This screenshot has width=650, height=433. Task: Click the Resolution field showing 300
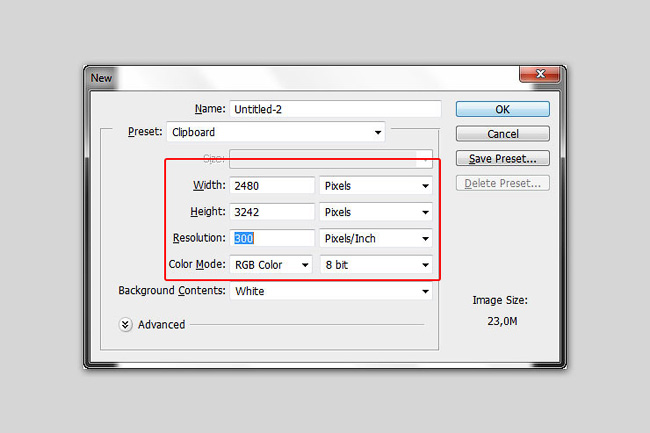[272, 238]
